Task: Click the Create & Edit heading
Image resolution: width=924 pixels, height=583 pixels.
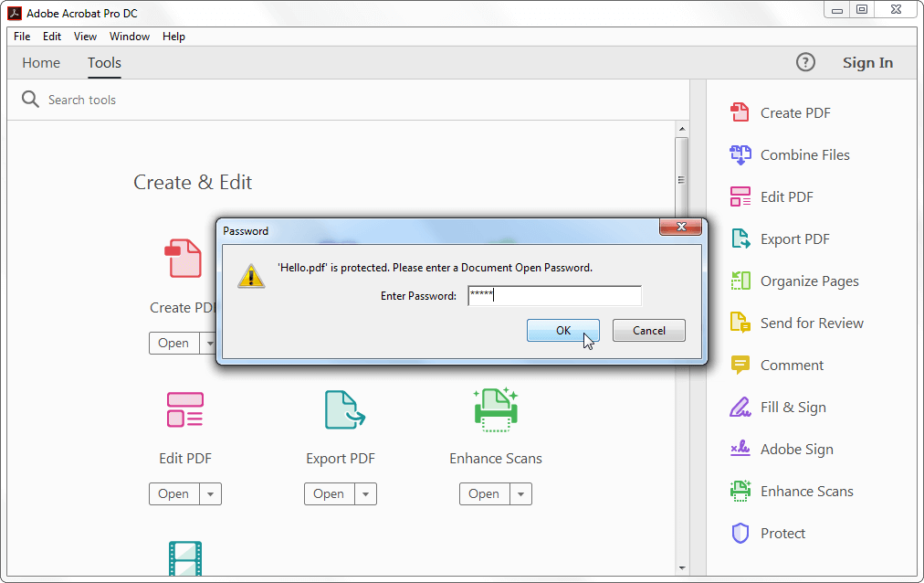Action: 193,182
